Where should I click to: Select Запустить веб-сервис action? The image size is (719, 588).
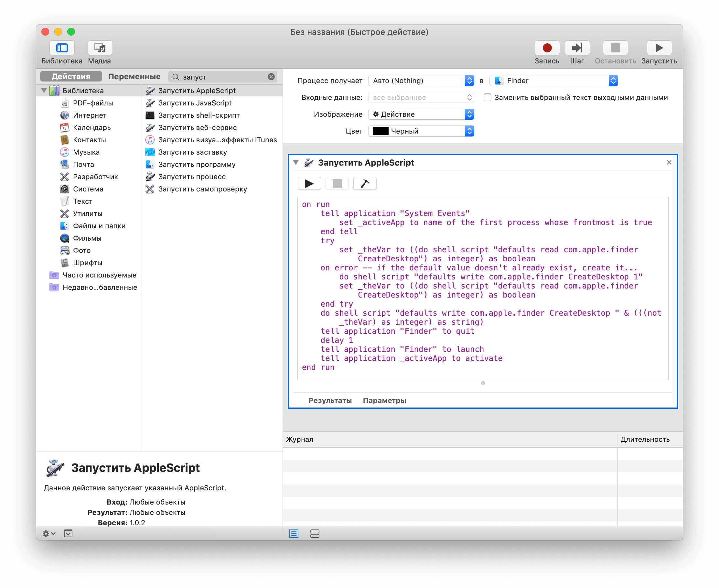coord(212,127)
